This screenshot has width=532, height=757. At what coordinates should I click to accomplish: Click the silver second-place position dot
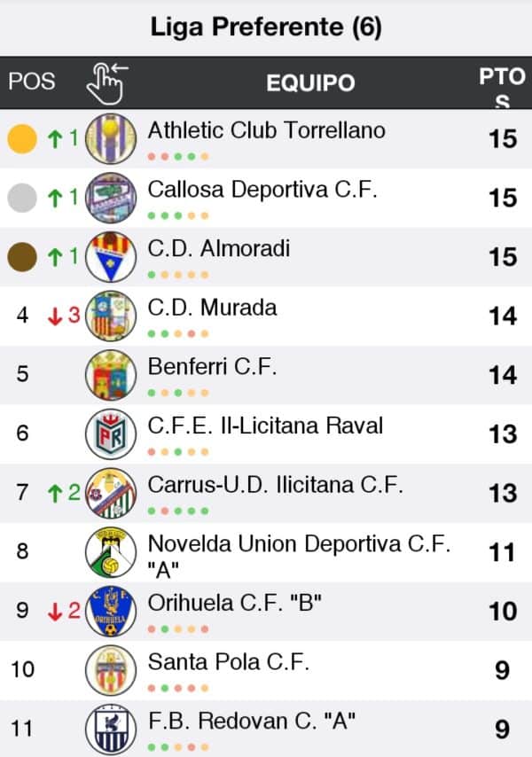pos(22,198)
